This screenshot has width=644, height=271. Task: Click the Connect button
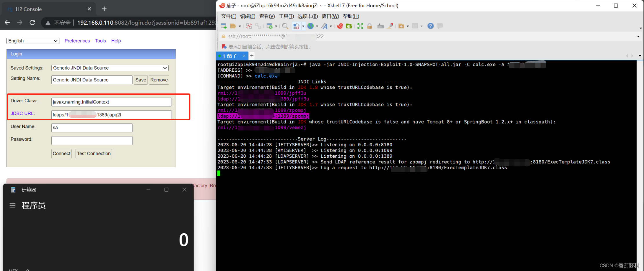[x=61, y=154]
